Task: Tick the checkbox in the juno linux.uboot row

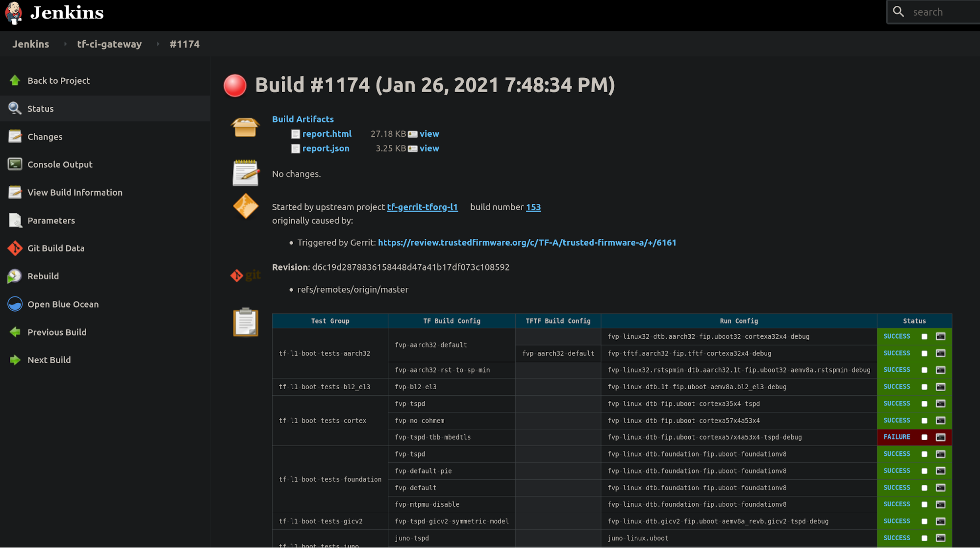Action: [924, 538]
